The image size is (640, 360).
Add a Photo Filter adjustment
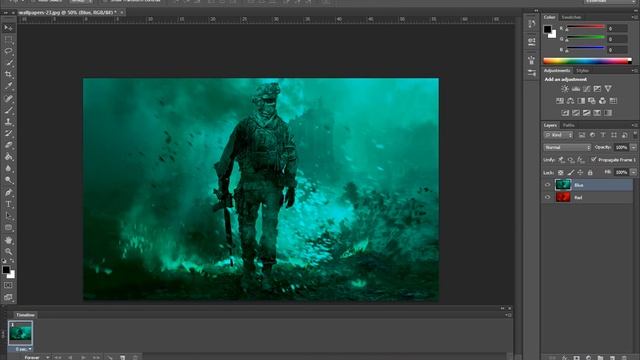click(x=591, y=101)
